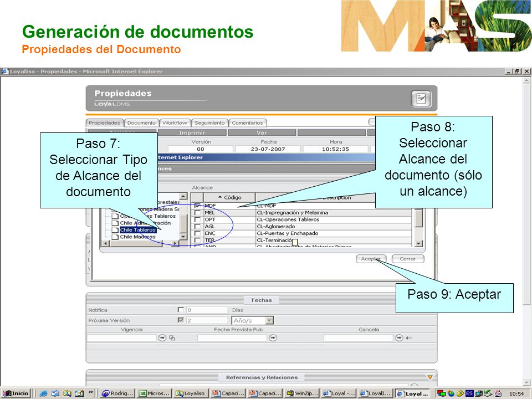Click the Ver toolbar button
This screenshot has height=399, width=532.
click(262, 132)
